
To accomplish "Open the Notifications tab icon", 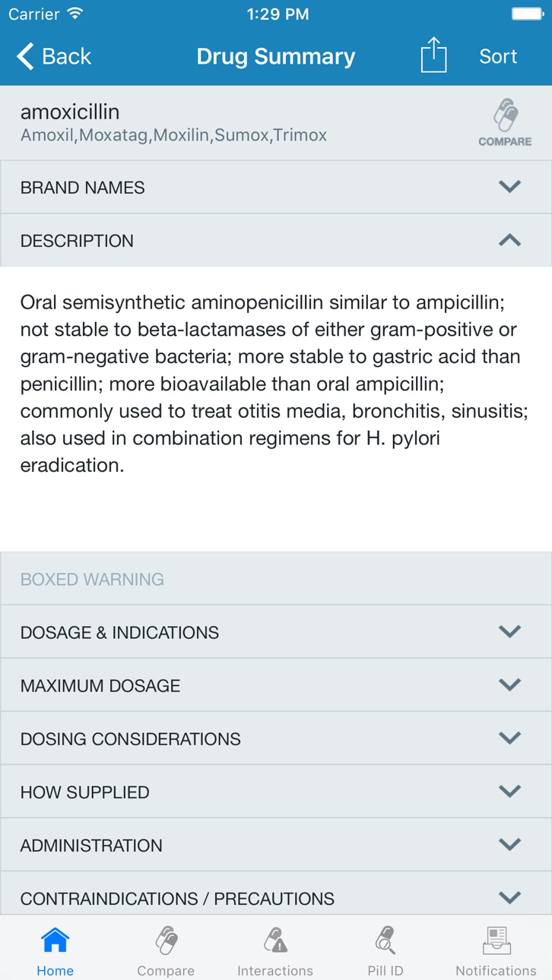I will tap(496, 940).
